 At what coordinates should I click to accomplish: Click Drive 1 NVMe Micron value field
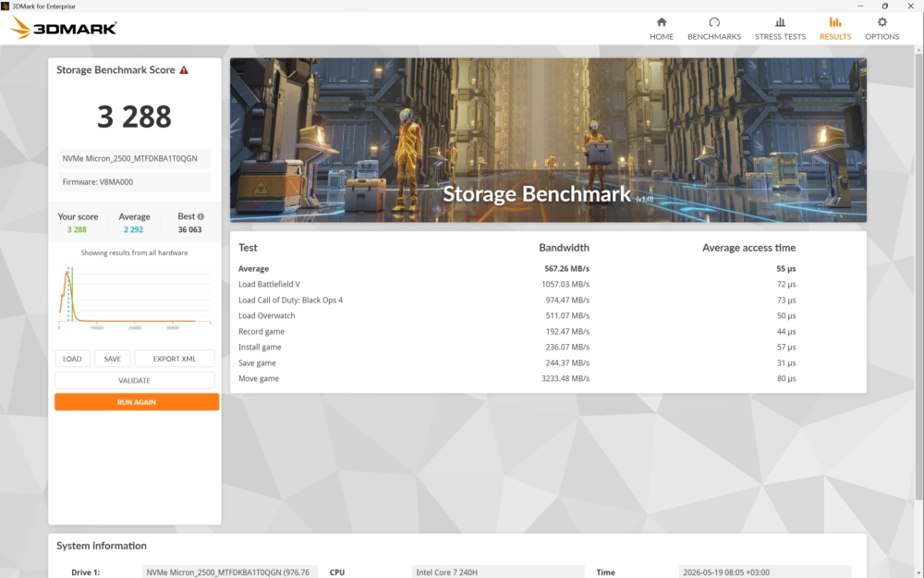pyautogui.click(x=230, y=572)
